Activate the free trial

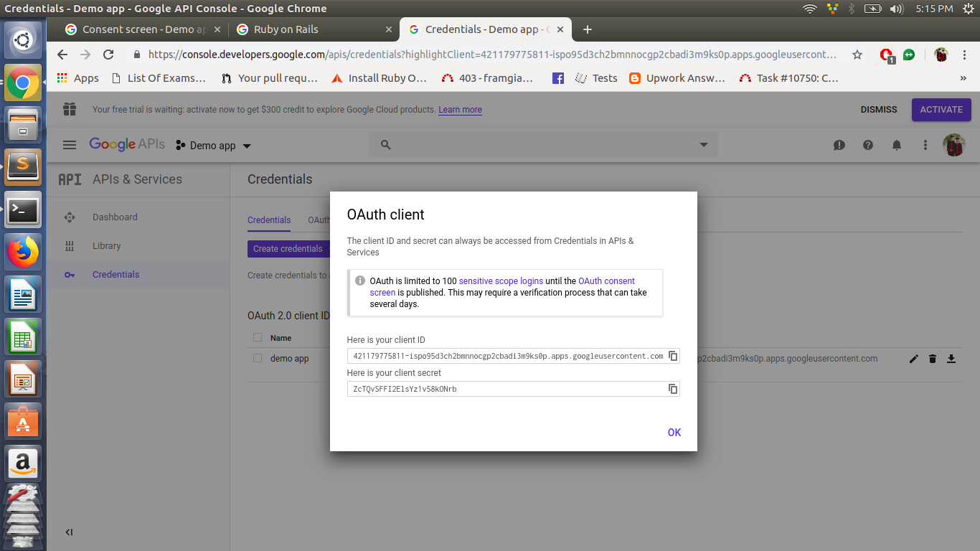[941, 110]
